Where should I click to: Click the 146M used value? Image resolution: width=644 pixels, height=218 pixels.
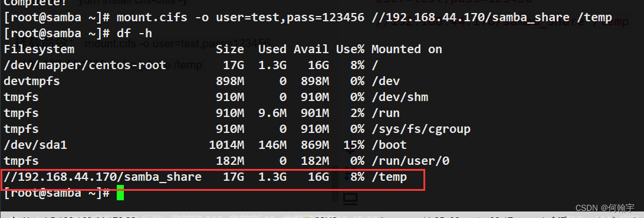click(272, 145)
